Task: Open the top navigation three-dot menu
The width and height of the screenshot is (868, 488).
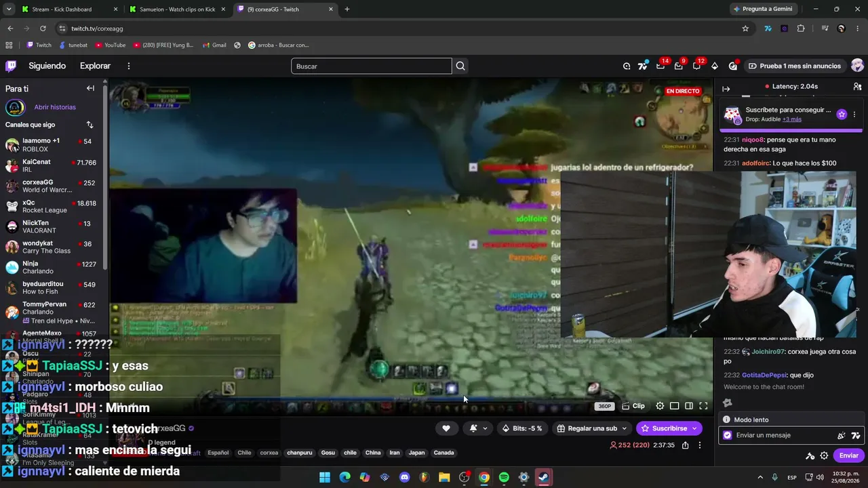Action: (128, 66)
